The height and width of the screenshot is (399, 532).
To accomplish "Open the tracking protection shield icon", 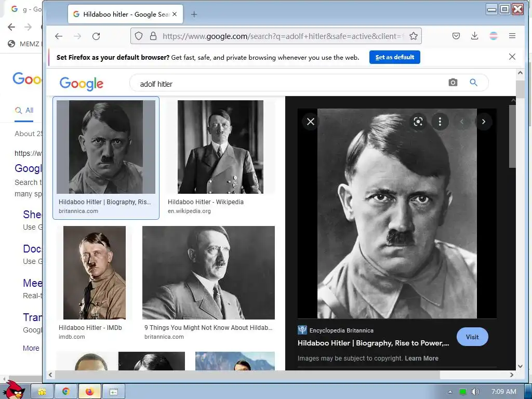I will click(138, 36).
